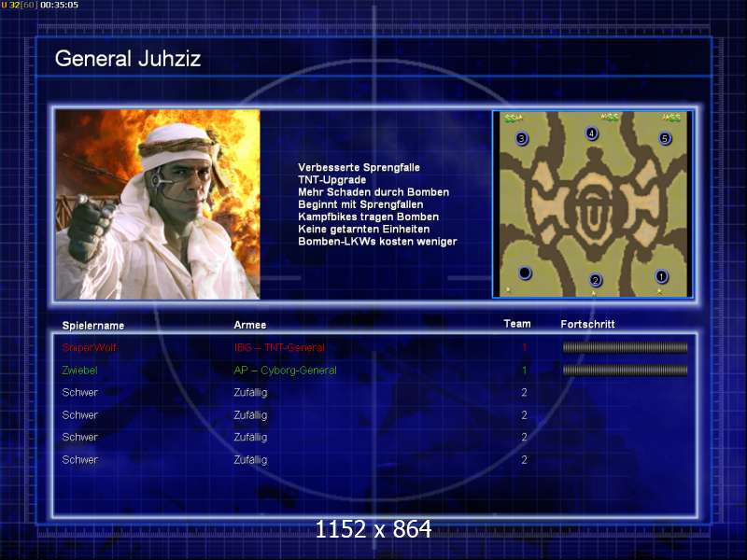Screen dimensions: 747x560
Task: Click the unnumbered dark start marker on the map
Action: (525, 273)
